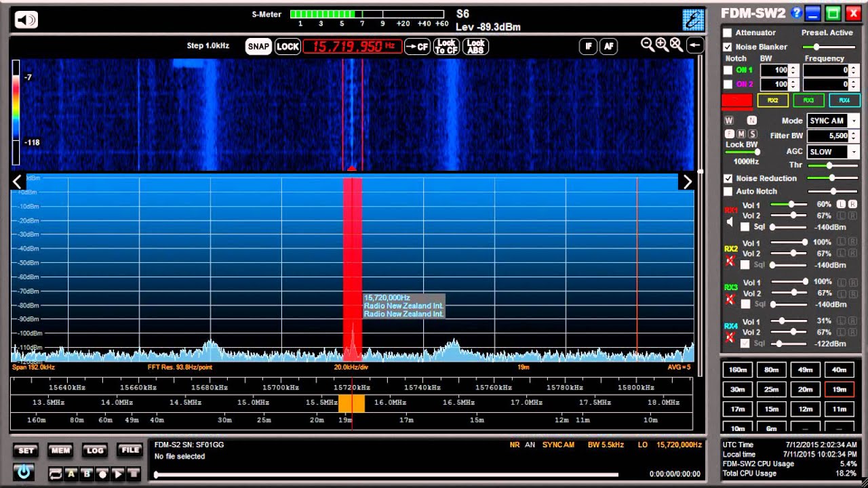Image resolution: width=868 pixels, height=488 pixels.
Task: Play the file with the play button
Action: [117, 474]
